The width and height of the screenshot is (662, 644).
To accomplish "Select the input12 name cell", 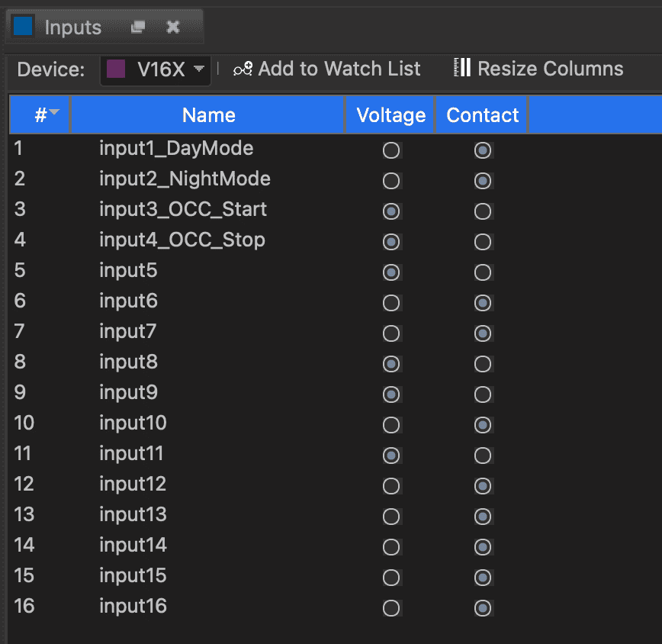I will pyautogui.click(x=133, y=485).
